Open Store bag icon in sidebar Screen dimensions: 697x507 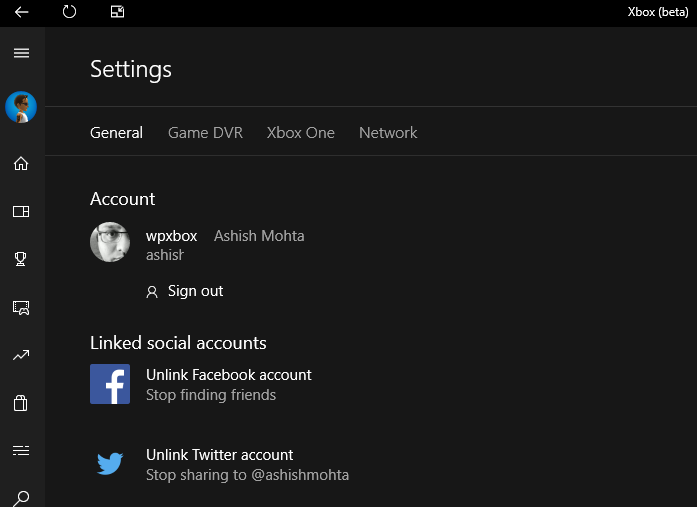click(x=20, y=403)
